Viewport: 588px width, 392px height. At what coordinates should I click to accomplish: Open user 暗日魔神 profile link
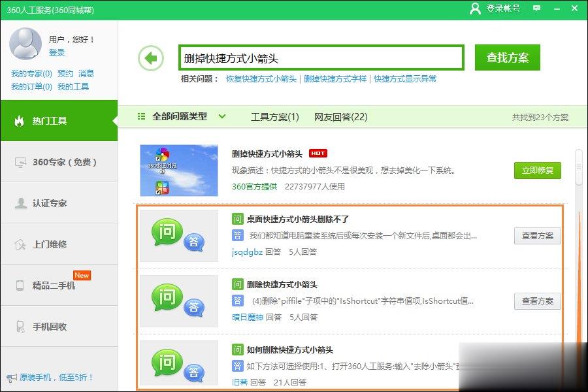248,317
